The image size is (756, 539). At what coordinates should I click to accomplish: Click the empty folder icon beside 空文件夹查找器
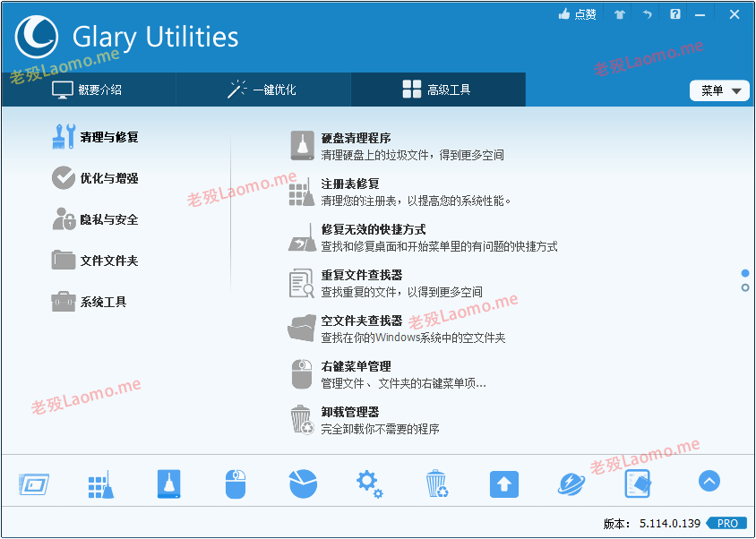pyautogui.click(x=302, y=329)
